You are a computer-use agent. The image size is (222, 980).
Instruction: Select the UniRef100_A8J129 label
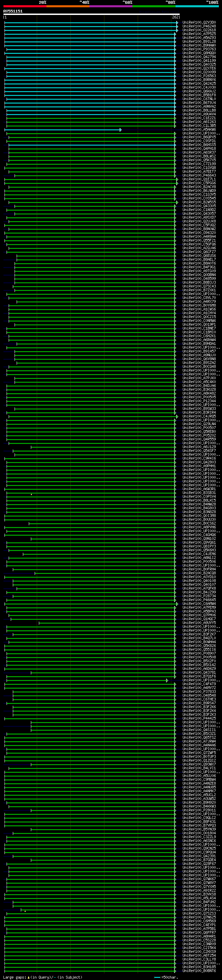point(199,447)
